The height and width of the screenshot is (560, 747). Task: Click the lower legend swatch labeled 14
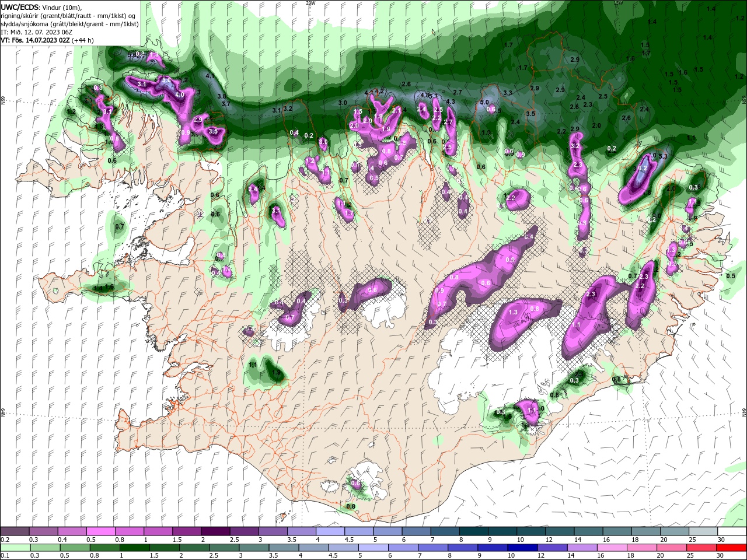tap(581, 548)
